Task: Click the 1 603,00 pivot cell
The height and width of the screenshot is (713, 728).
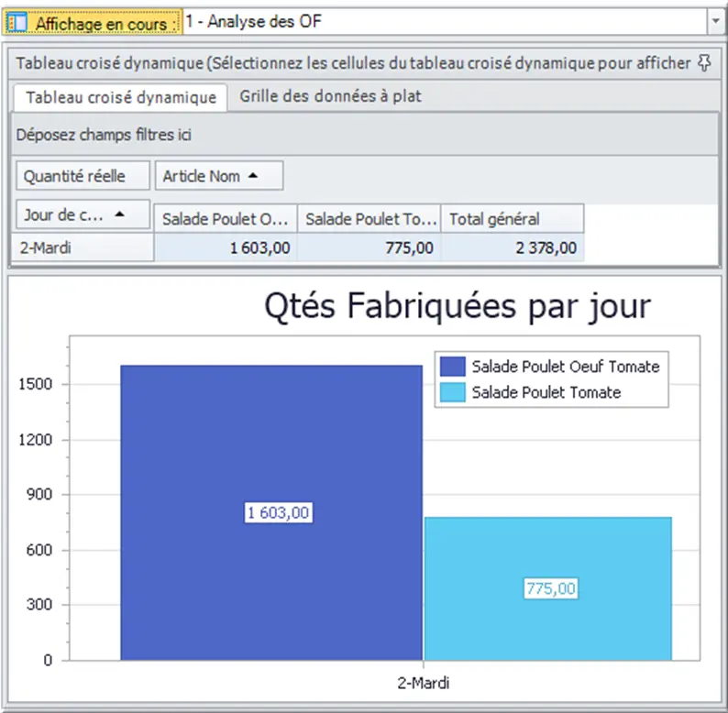Action: coord(226,247)
